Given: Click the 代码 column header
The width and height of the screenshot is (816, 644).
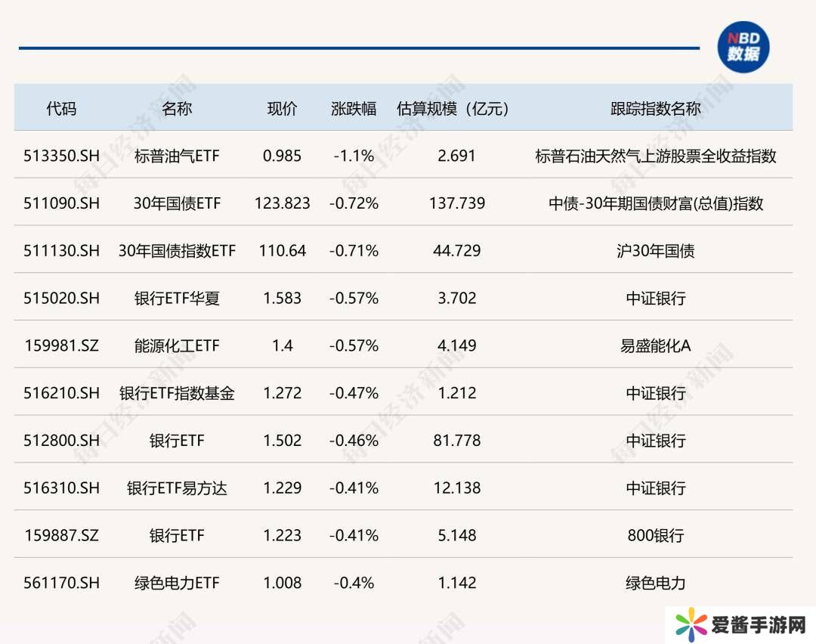Looking at the screenshot, I should click(61, 108).
